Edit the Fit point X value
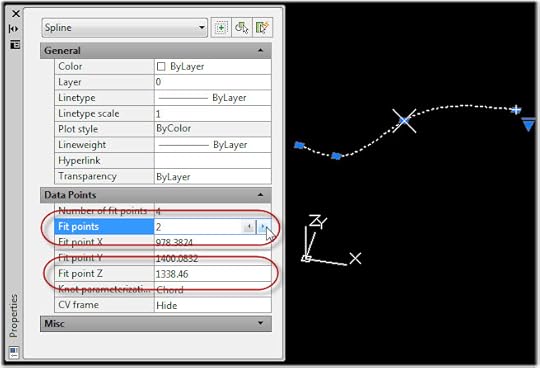This screenshot has height=368, width=540. pos(212,242)
